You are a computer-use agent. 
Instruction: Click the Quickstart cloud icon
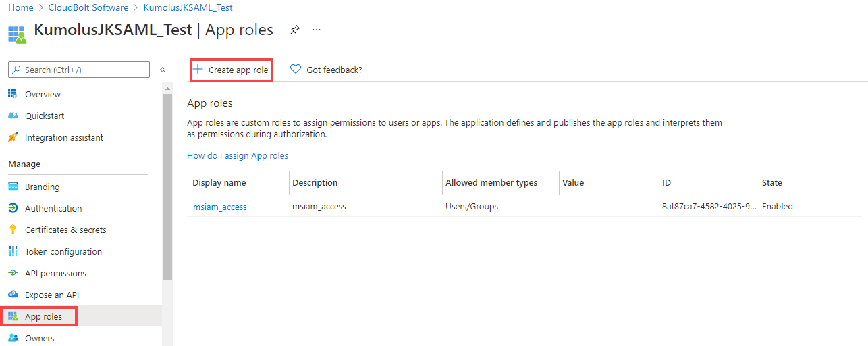(x=13, y=116)
